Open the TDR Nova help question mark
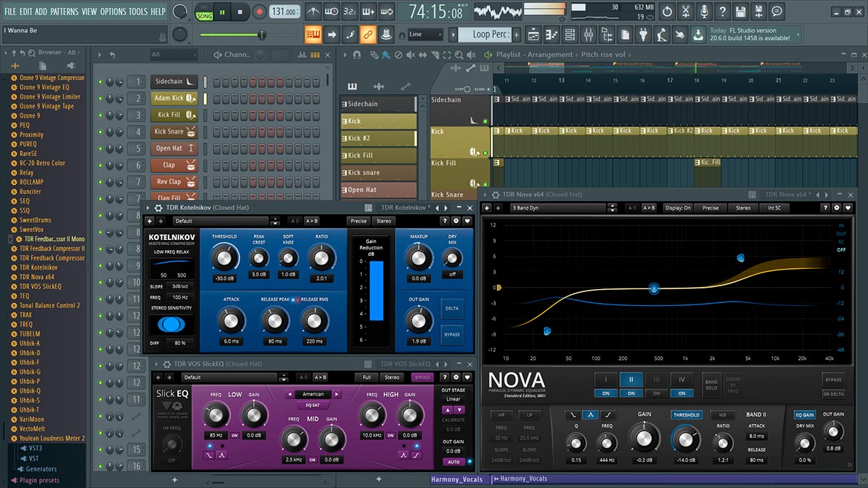This screenshot has width=868, height=488. point(825,207)
